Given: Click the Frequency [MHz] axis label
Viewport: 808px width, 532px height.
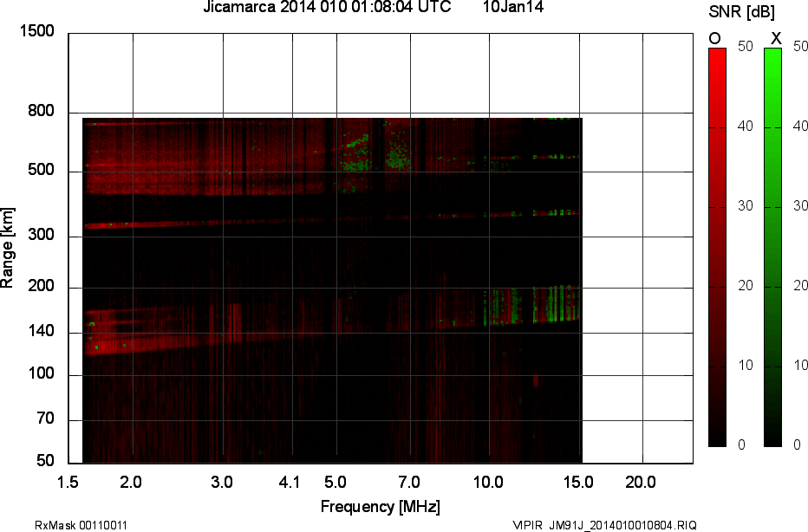Looking at the screenshot, I should 380,507.
